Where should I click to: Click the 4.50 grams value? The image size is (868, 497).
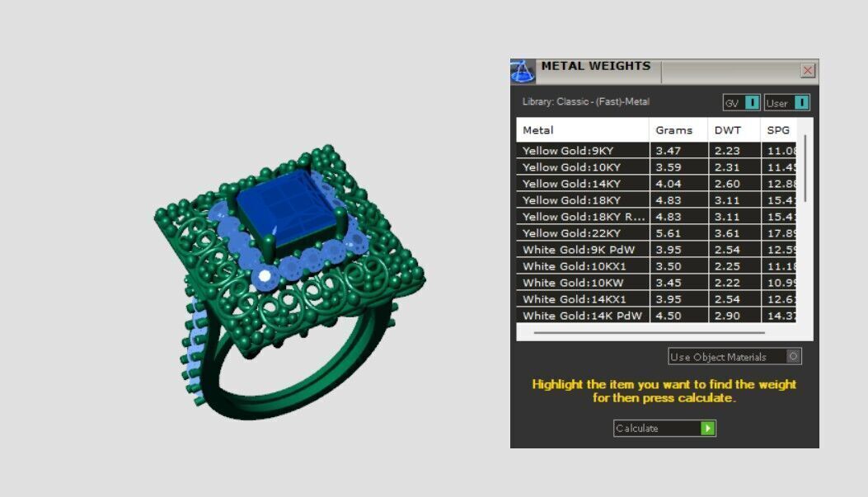[x=669, y=316]
